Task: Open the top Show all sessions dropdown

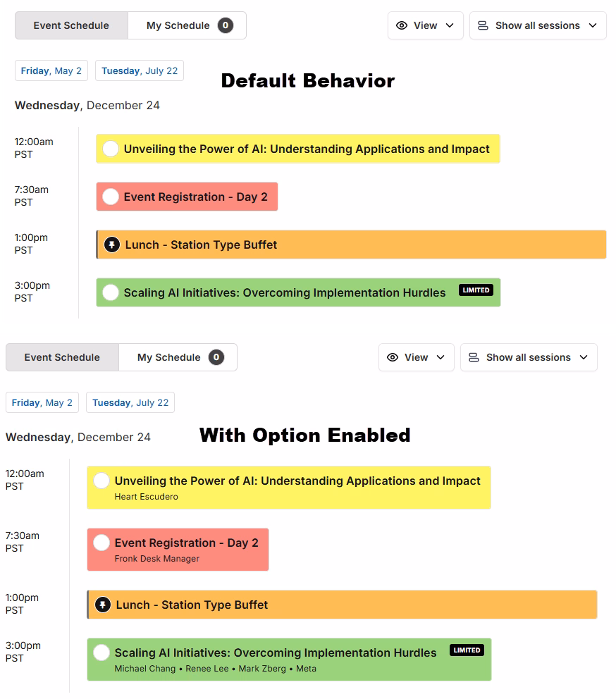Action: click(538, 25)
